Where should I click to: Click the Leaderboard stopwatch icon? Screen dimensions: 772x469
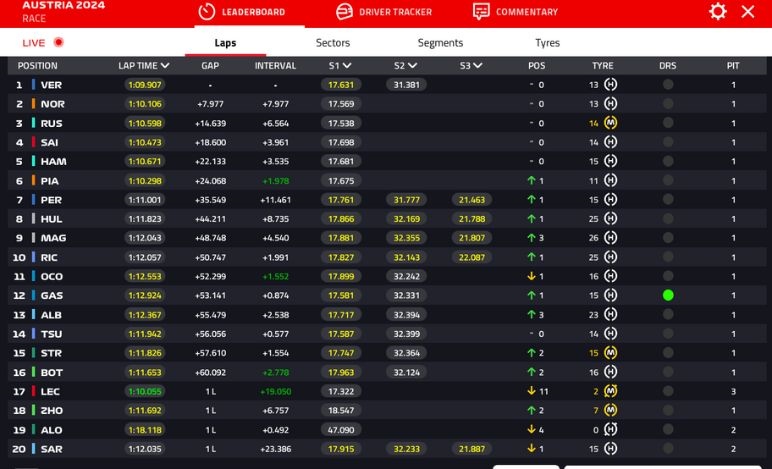click(207, 12)
